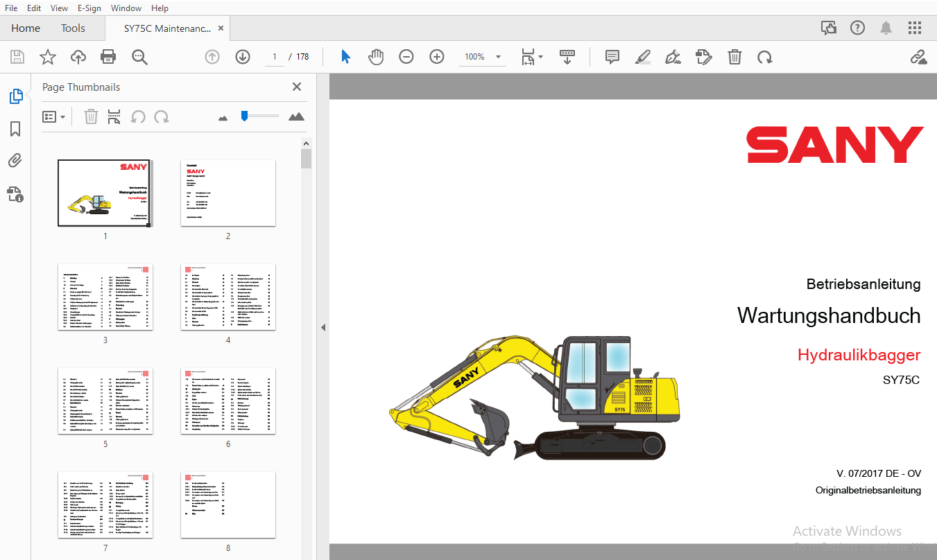937x560 pixels.
Task: Rotate thumbnails counterclockwise
Action: pos(138,117)
